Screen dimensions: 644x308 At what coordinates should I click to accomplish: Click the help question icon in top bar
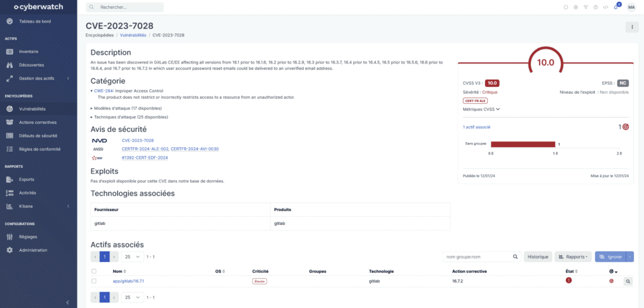596,7
